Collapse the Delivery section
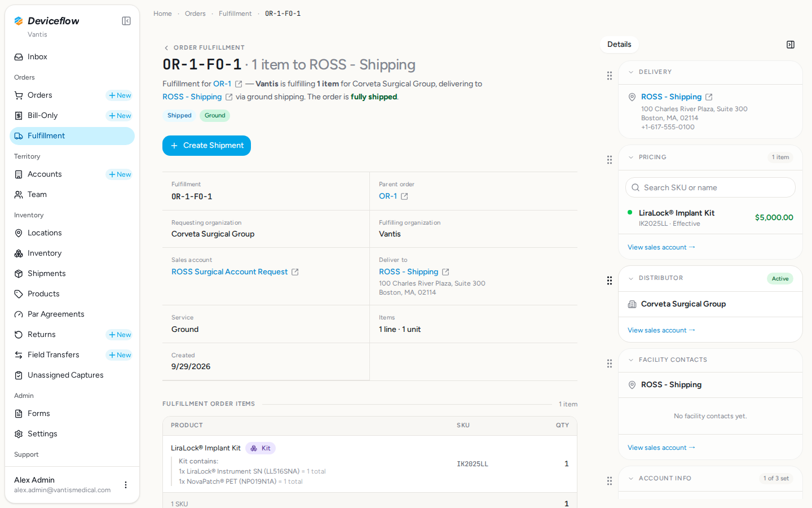The image size is (812, 508). point(631,72)
